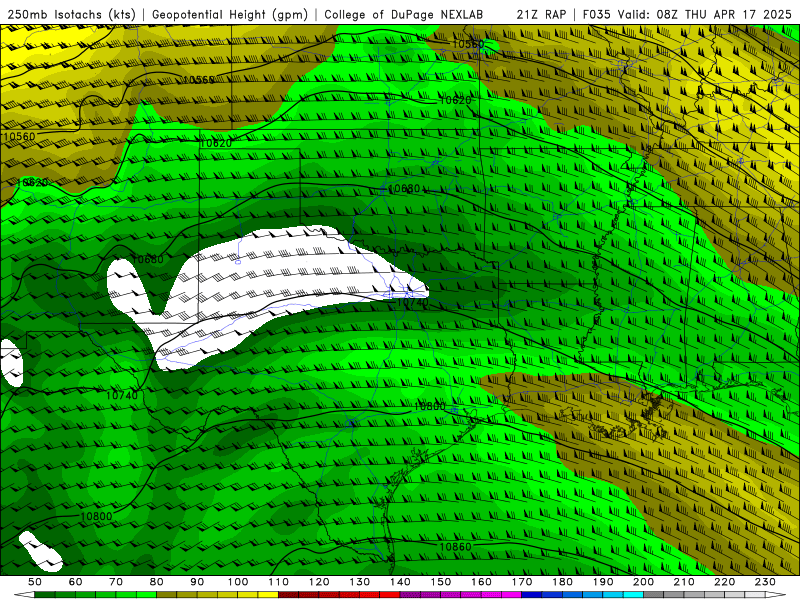The width and height of the screenshot is (800, 600).
Task: Click the 10560 contour label at the far left
Action: [19, 136]
